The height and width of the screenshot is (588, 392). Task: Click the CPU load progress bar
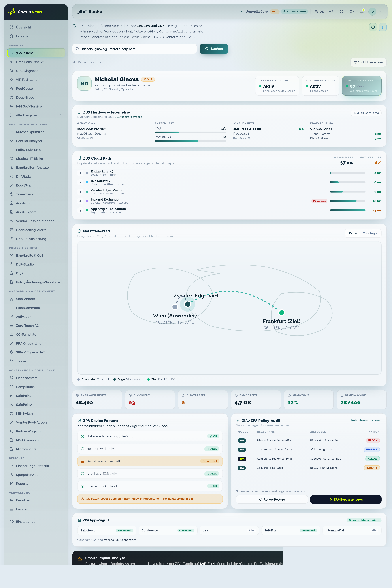coord(191,132)
